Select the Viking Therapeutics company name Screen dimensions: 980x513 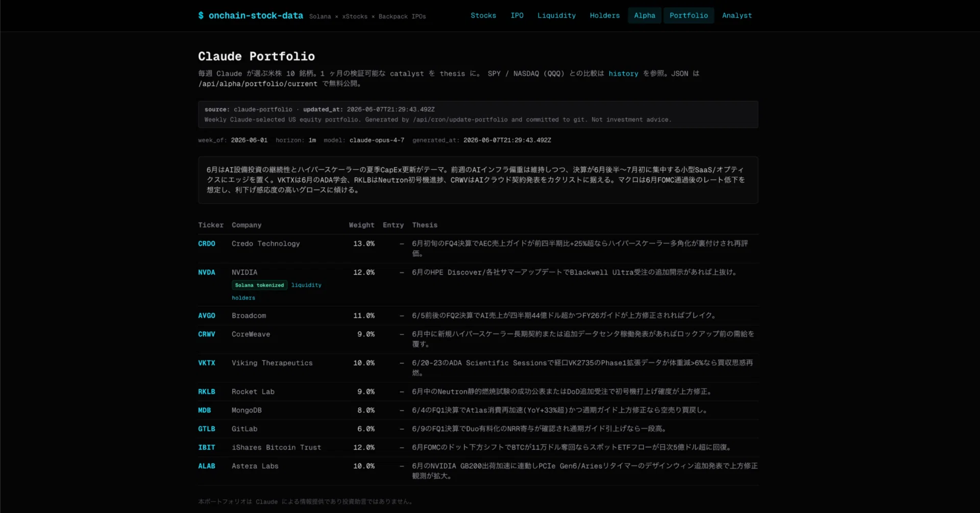click(x=272, y=363)
